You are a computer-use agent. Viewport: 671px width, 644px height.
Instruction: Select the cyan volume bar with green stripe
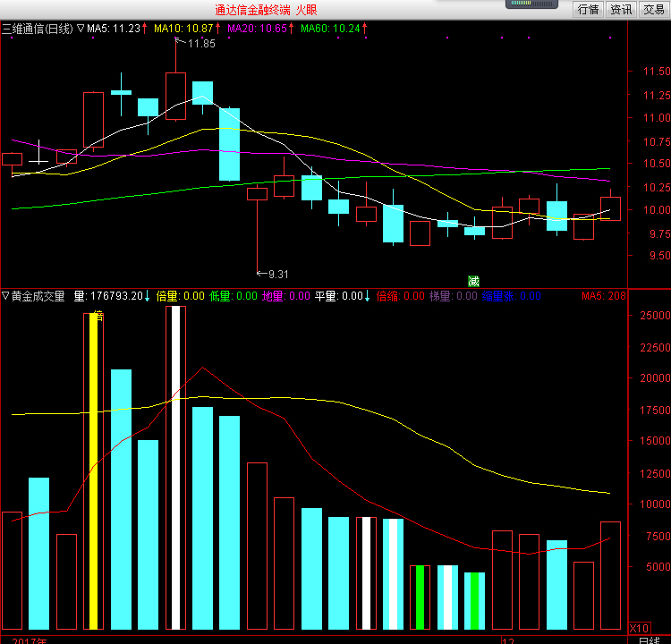[x=474, y=600]
